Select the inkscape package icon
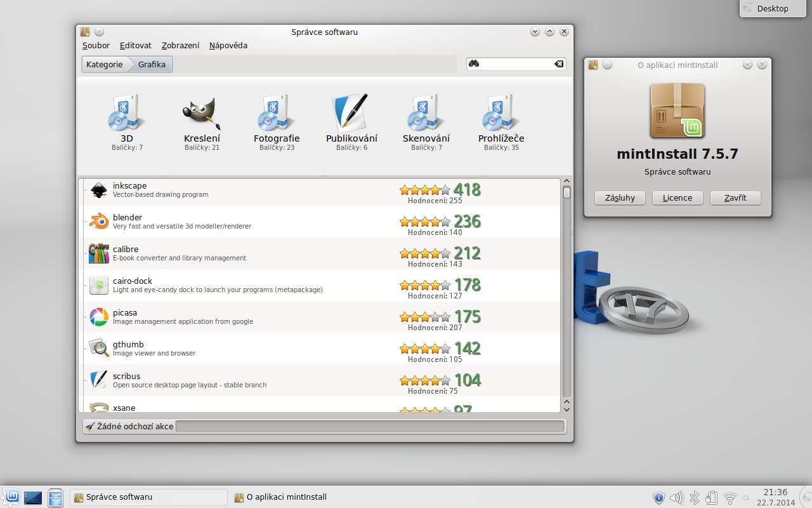This screenshot has height=508, width=812. coord(98,190)
